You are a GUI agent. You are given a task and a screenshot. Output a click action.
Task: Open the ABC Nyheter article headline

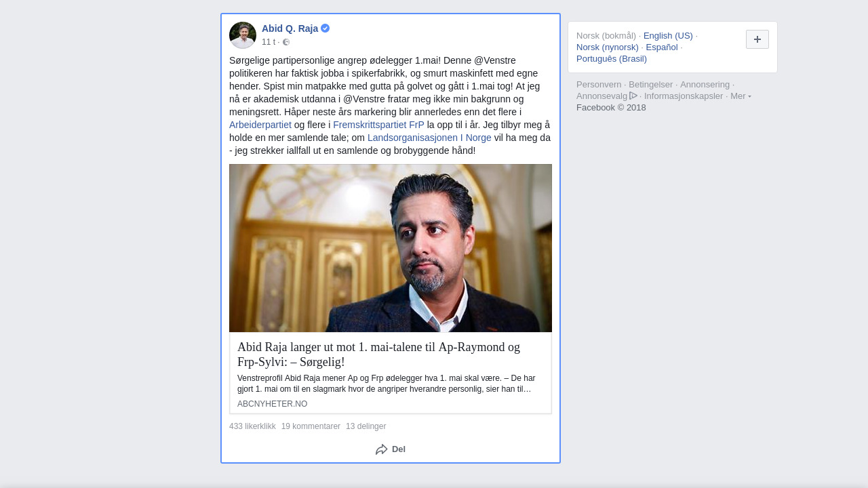(378, 354)
